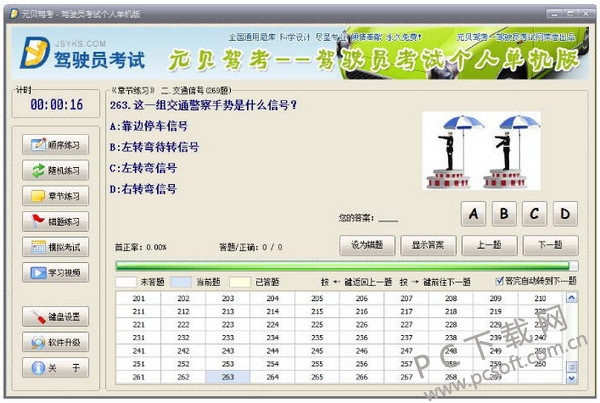Select option text C:左转弯信号
This screenshot has height=403, width=600.
click(x=143, y=168)
